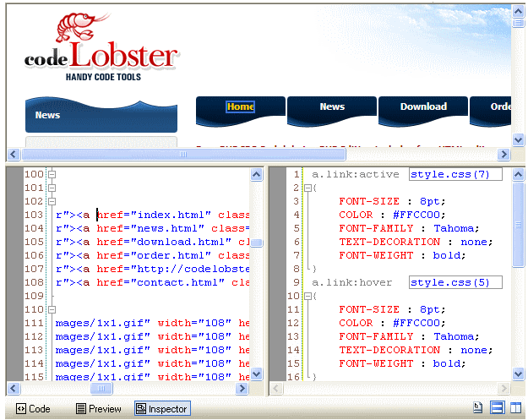
Task: Switch to the Code tab
Action: coord(33,409)
